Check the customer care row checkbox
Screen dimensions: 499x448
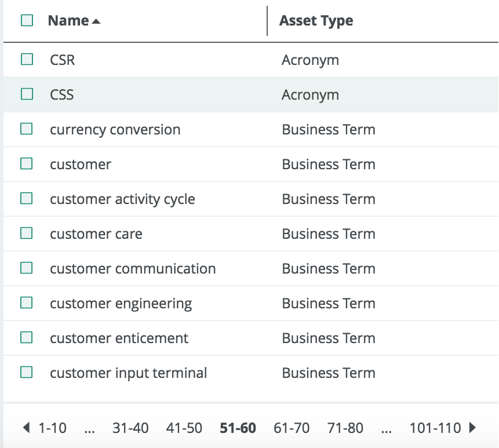(27, 234)
